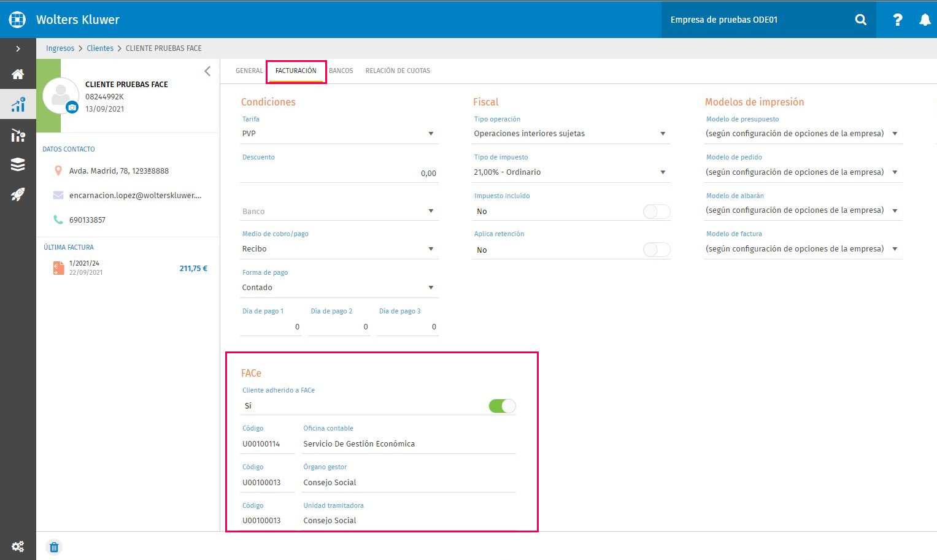The image size is (937, 560).
Task: Follow the Ingresos breadcrumb link
Action: point(60,48)
